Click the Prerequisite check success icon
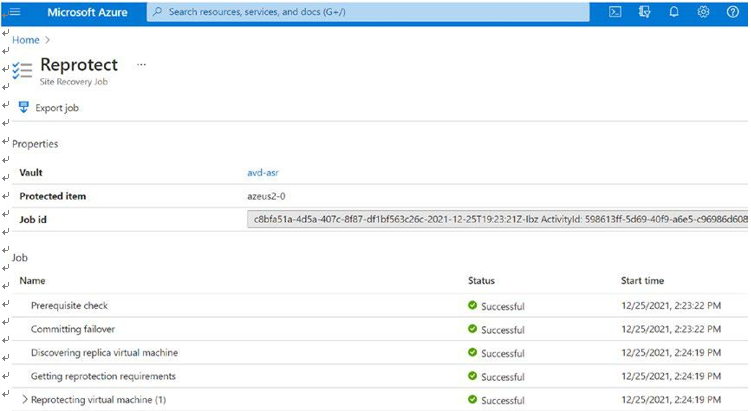 pyautogui.click(x=472, y=305)
